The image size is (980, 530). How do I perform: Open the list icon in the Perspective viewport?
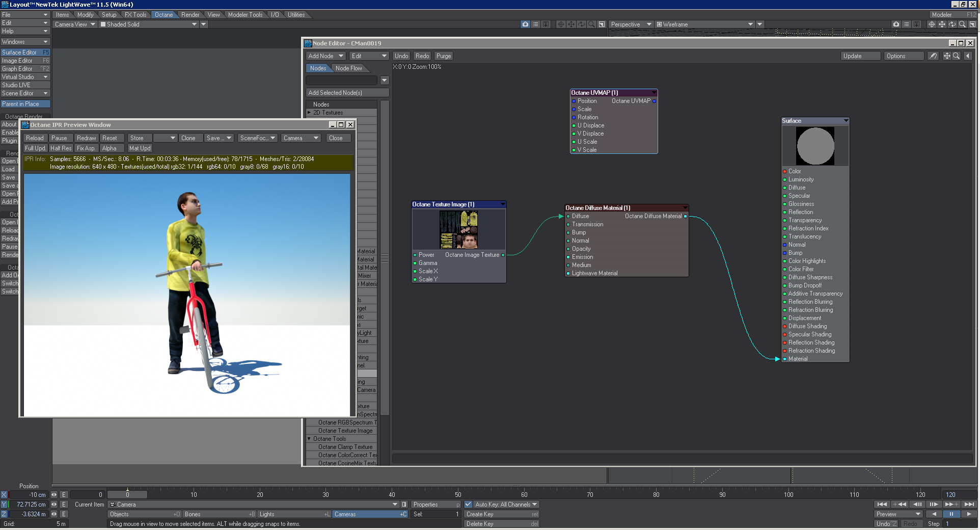pyautogui.click(x=906, y=24)
